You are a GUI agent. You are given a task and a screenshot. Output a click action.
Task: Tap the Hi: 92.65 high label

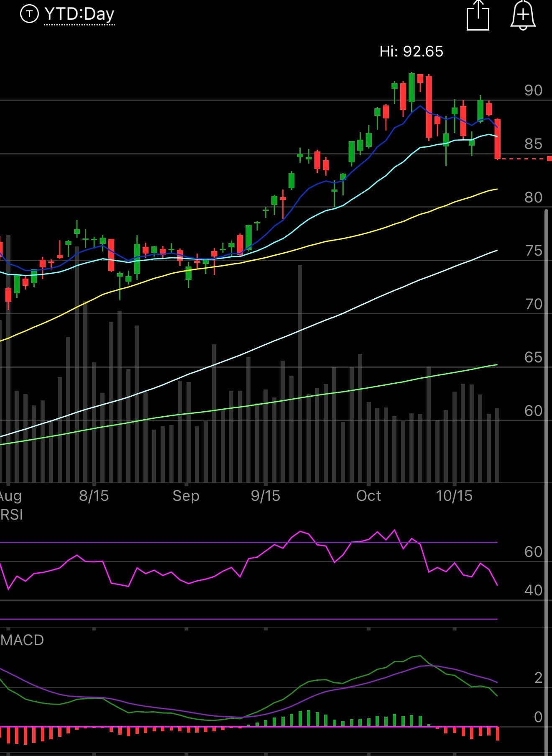coord(411,51)
